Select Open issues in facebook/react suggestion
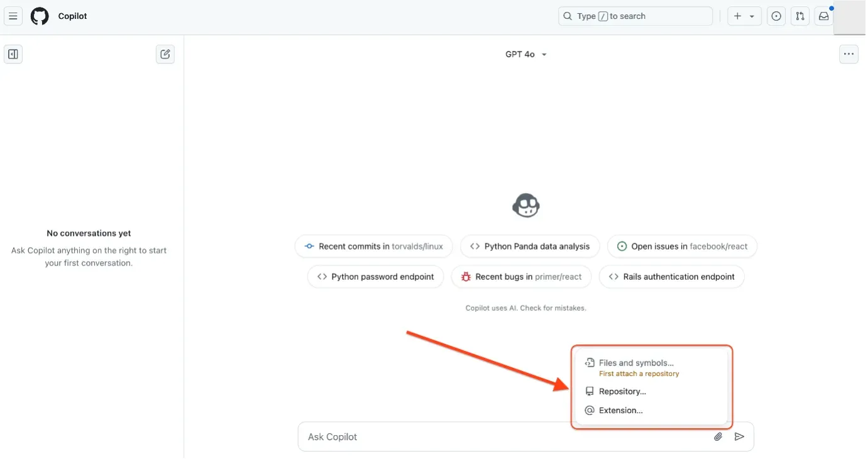Viewport: 868px width, 461px height. click(x=682, y=247)
